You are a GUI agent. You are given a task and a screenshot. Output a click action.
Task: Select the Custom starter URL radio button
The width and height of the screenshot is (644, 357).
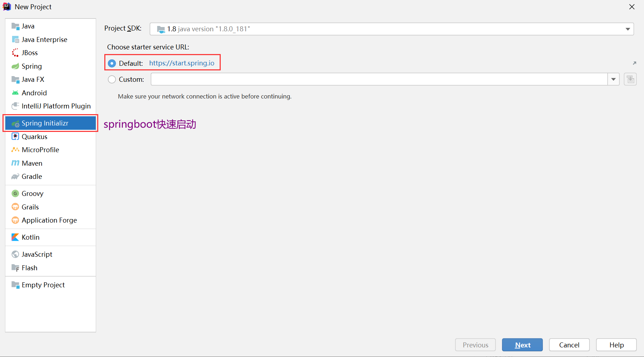[x=112, y=79]
